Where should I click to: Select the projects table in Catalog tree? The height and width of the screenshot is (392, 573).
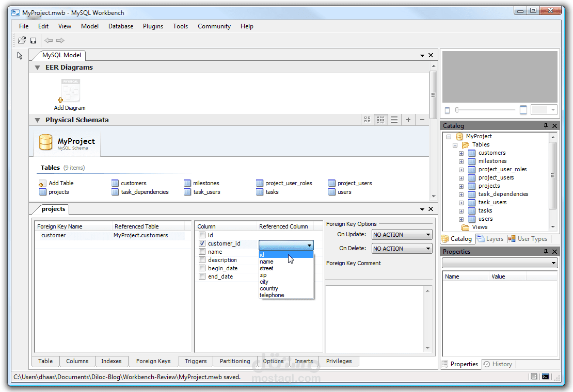[x=489, y=186]
